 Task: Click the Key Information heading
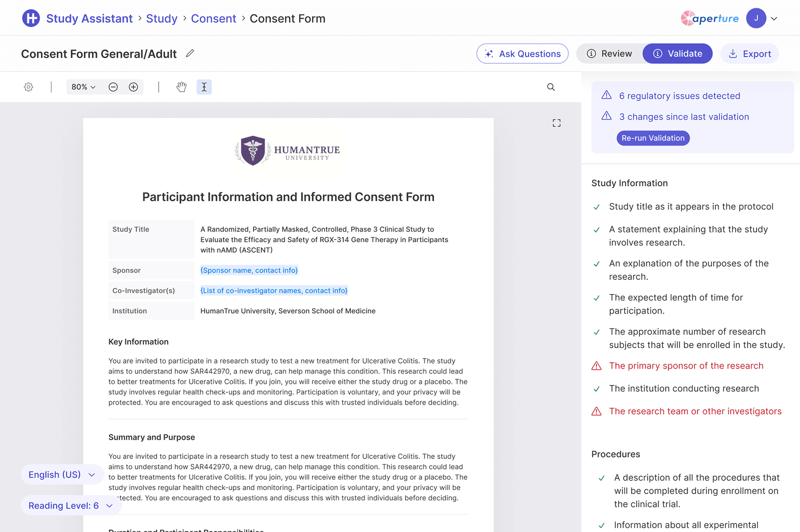pos(138,342)
